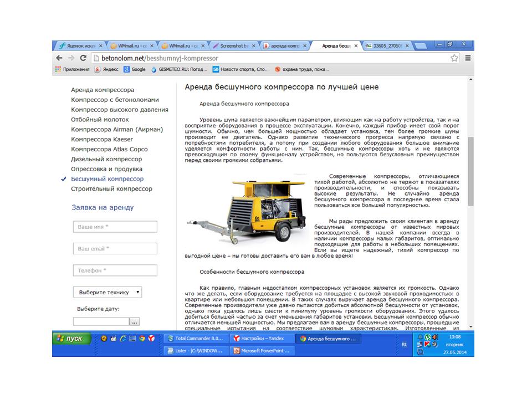Switch to the Яценюк tab

80,46
